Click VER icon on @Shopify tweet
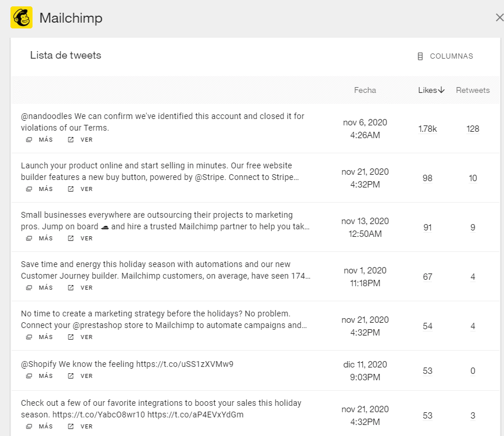 [x=71, y=376]
